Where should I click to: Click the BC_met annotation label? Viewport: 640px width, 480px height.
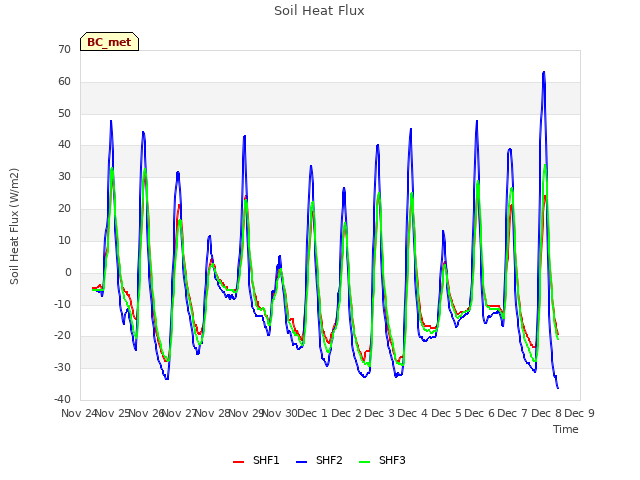[109, 42]
